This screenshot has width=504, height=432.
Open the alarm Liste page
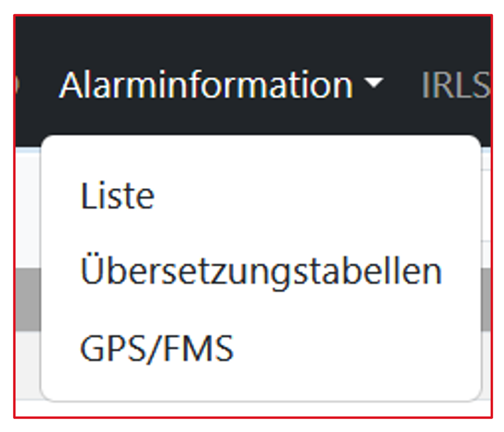(x=117, y=196)
